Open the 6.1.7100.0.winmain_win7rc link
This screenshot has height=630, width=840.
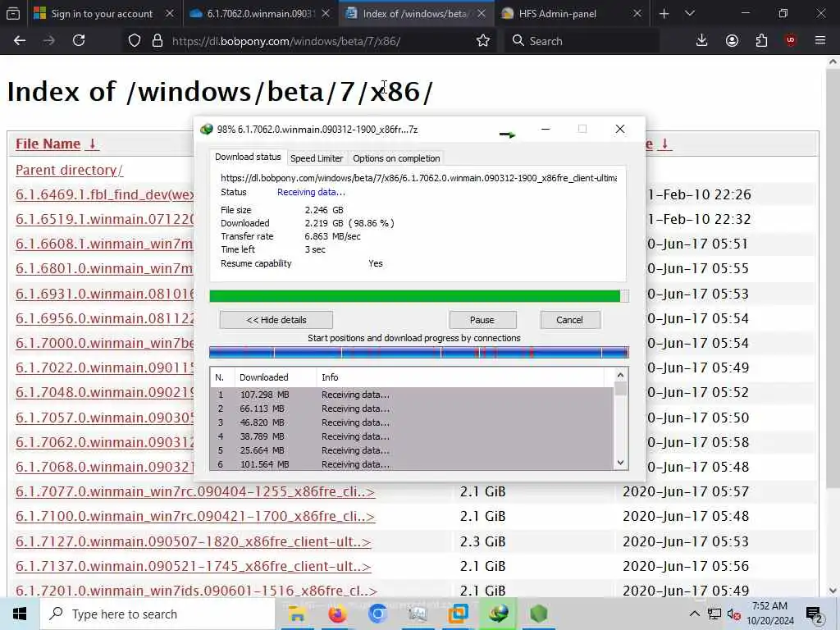[x=195, y=516]
